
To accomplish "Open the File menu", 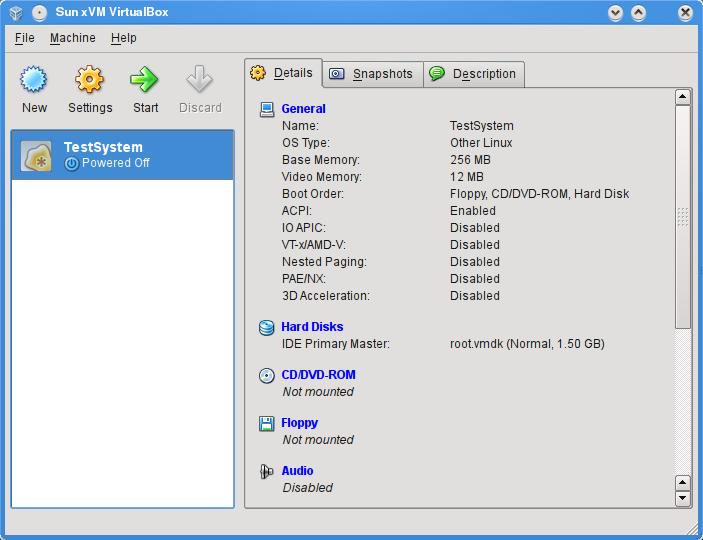I will 25,38.
